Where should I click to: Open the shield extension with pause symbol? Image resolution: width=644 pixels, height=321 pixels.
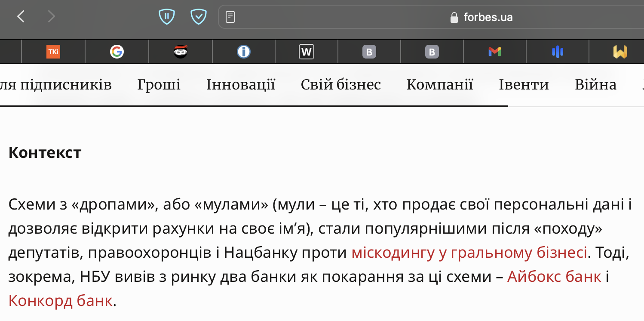[x=167, y=17]
